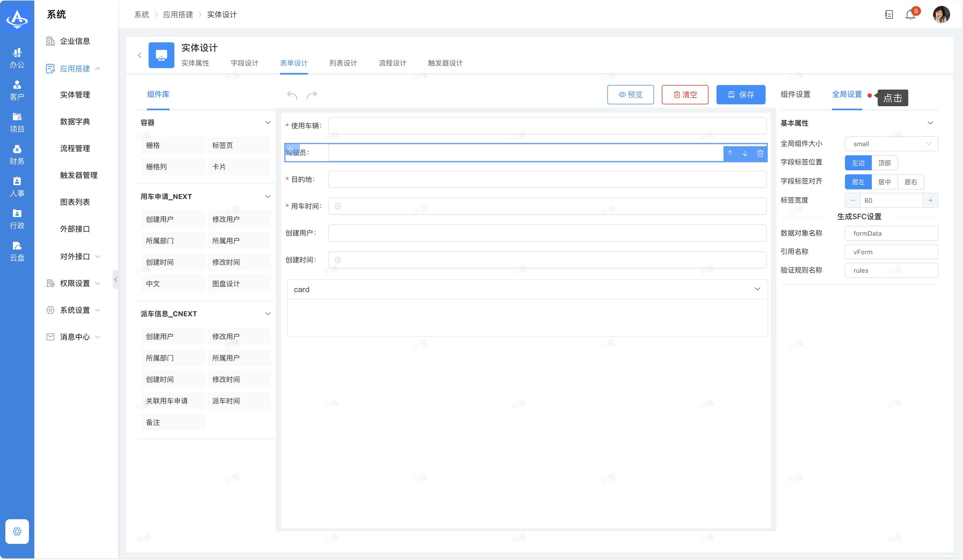Delete selected field with trash icon

(760, 153)
